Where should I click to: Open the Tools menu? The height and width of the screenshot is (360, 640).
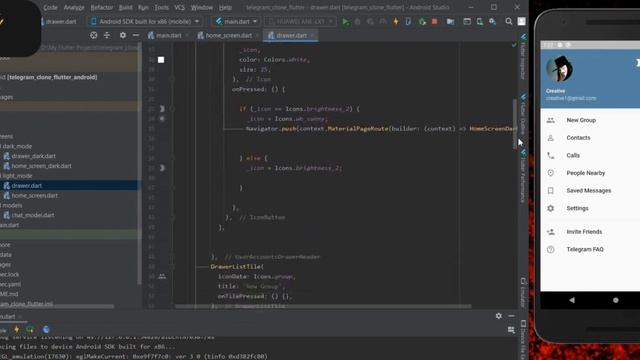point(162,7)
